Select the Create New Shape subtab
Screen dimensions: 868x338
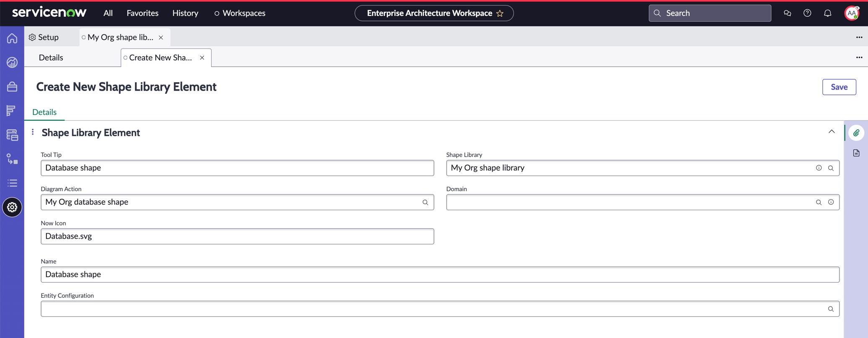click(160, 57)
